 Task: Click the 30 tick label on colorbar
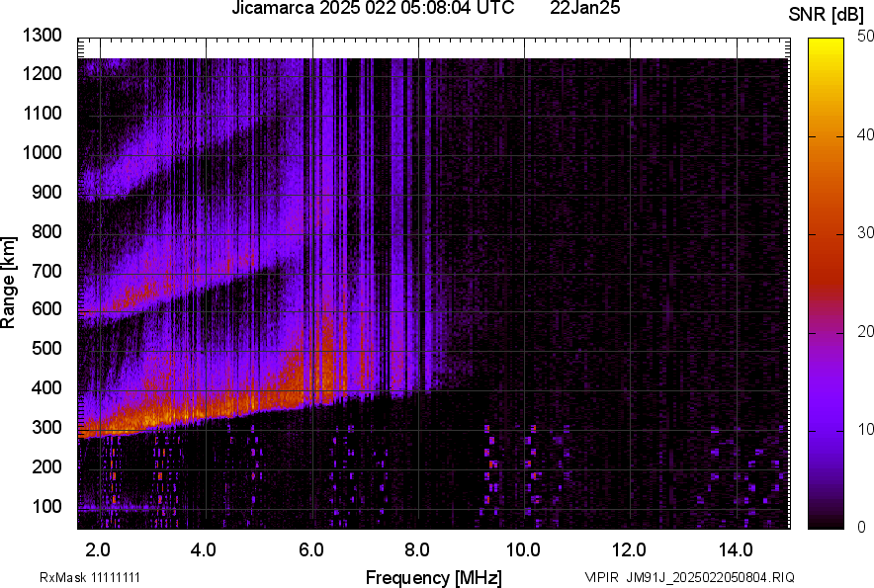(865, 233)
